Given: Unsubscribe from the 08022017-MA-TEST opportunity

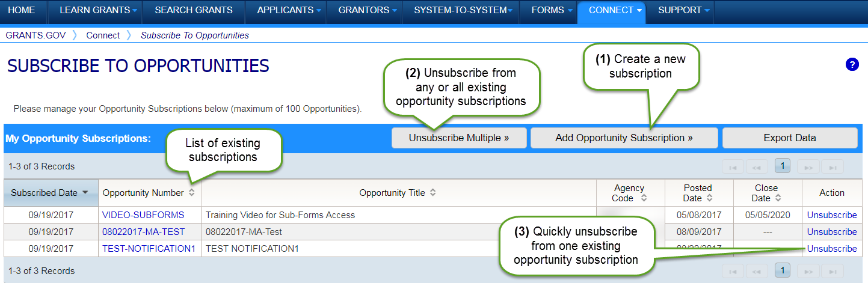Looking at the screenshot, I should [832, 232].
